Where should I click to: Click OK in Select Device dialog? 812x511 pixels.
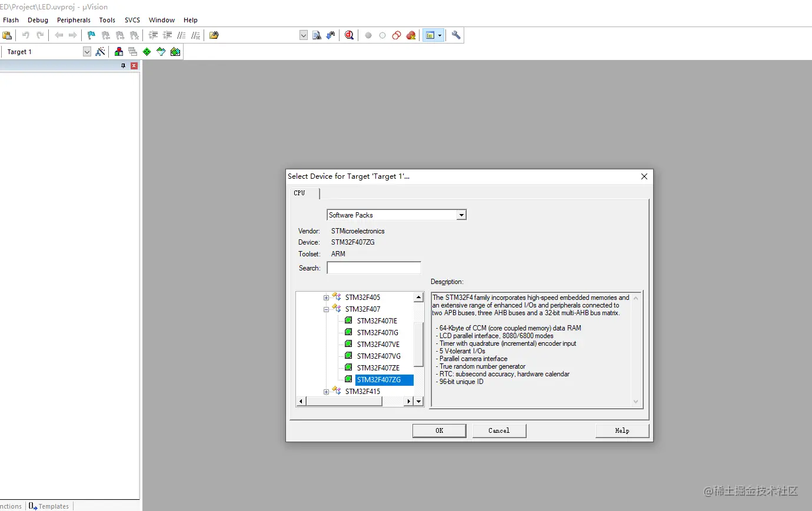tap(439, 430)
